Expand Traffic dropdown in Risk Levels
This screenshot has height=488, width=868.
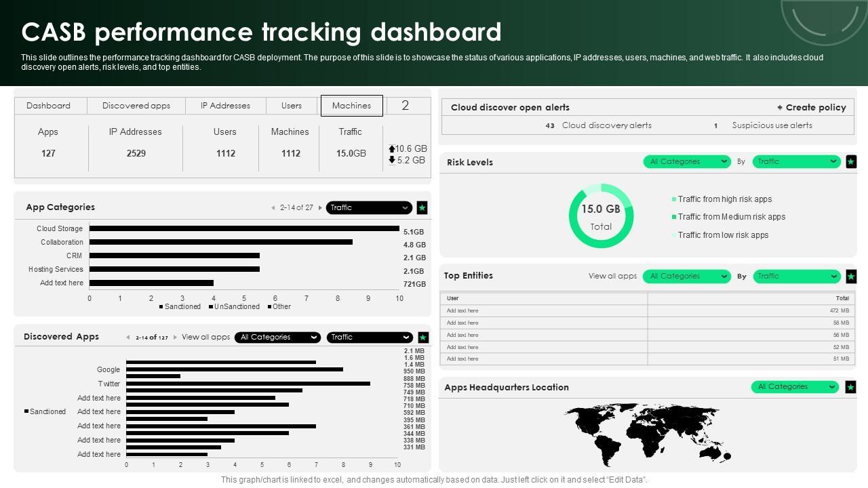[x=796, y=162]
